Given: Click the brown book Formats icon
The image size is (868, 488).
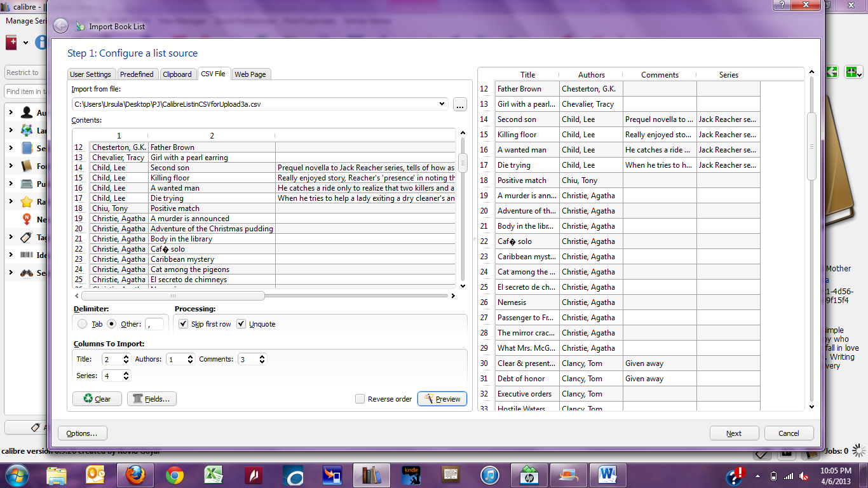Looking at the screenshot, I should [x=27, y=166].
